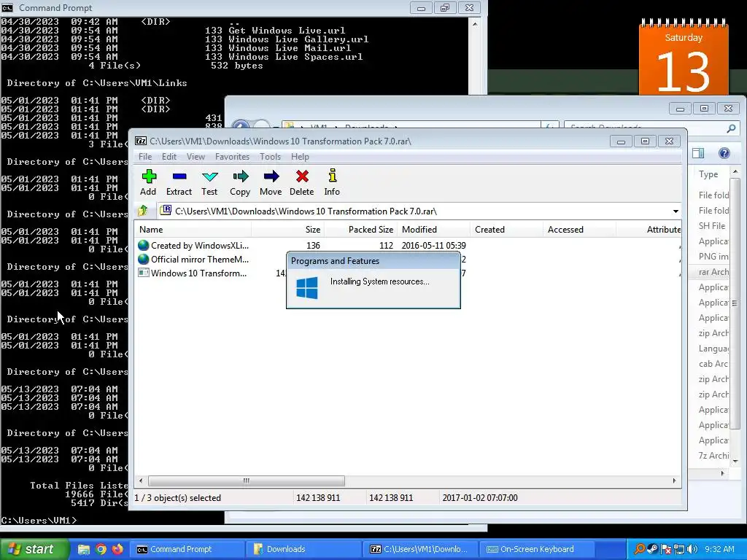Switch to Command Prompt taskbar button
The image size is (747, 560).
pyautogui.click(x=187, y=549)
